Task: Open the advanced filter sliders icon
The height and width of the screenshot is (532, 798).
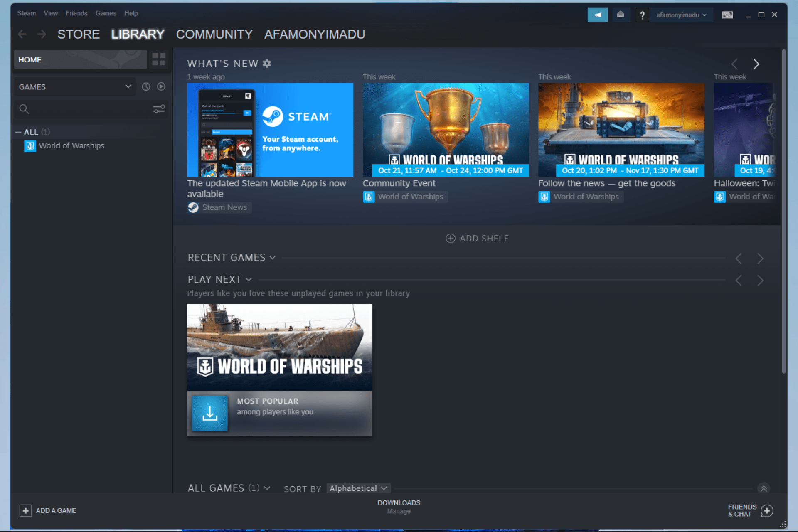Action: pos(158,108)
